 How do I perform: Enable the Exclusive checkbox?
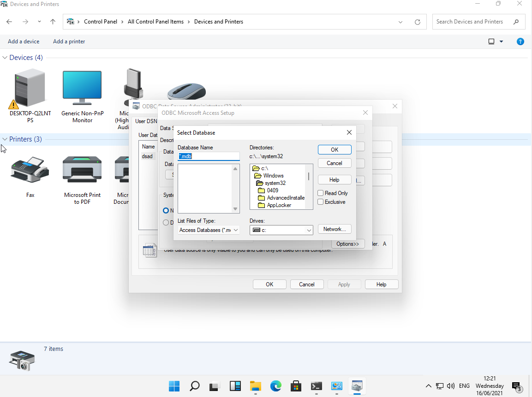click(320, 201)
